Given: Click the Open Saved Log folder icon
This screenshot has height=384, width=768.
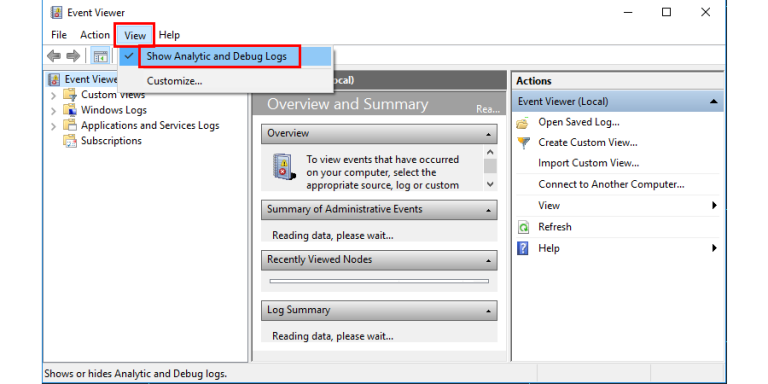Looking at the screenshot, I should tap(523, 122).
